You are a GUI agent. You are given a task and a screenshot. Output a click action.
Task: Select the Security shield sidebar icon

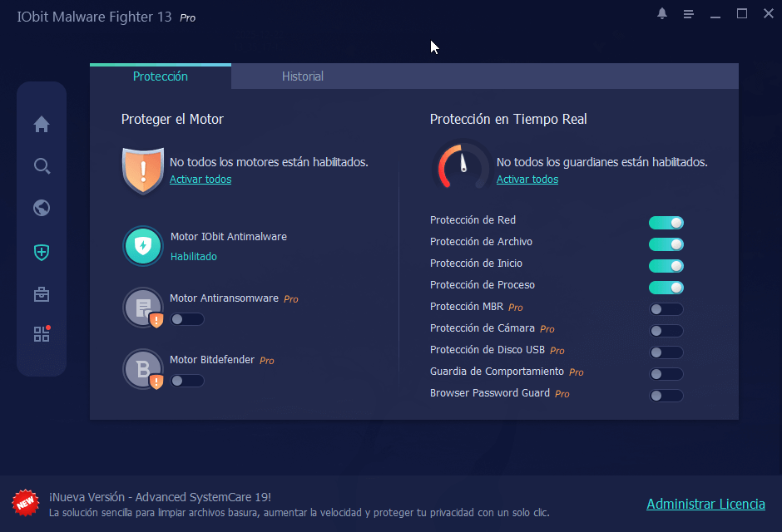[42, 253]
